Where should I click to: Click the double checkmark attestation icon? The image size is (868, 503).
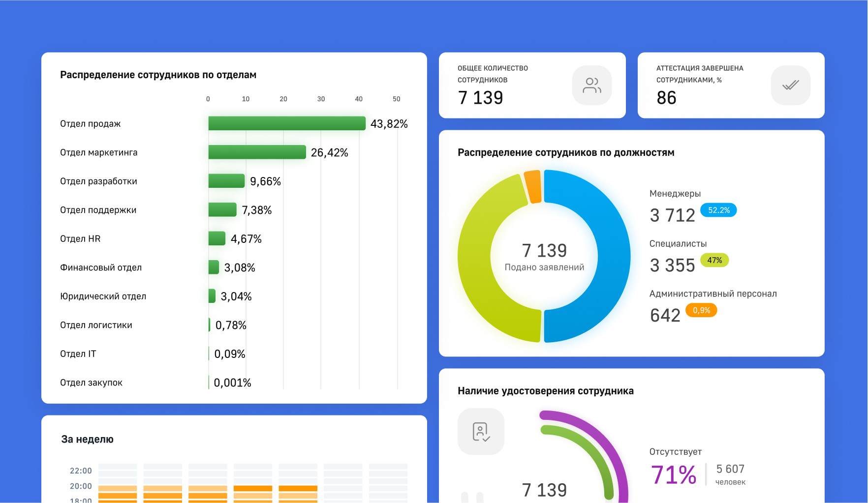[x=790, y=85]
